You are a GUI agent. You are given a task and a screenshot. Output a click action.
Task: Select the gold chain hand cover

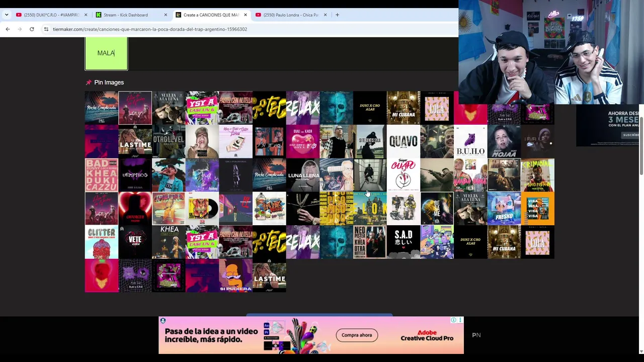(303, 208)
